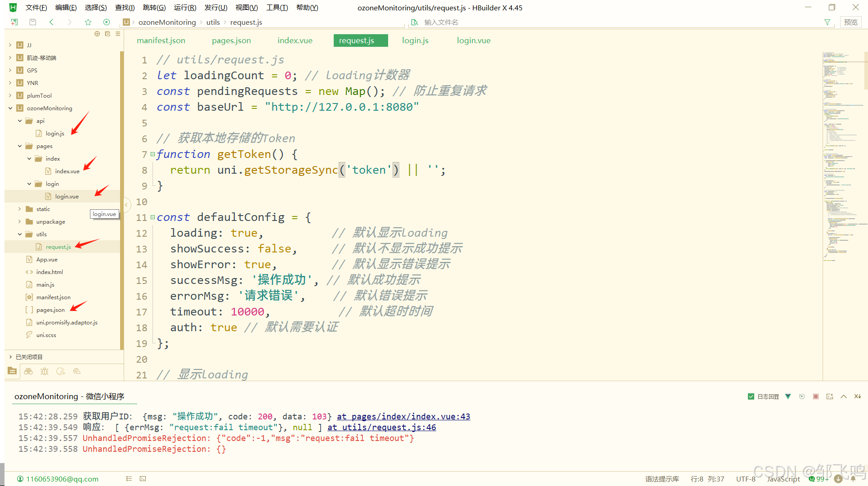Collapse the sidebar with the splitter arrow
This screenshot has height=486, width=868.
126,205
